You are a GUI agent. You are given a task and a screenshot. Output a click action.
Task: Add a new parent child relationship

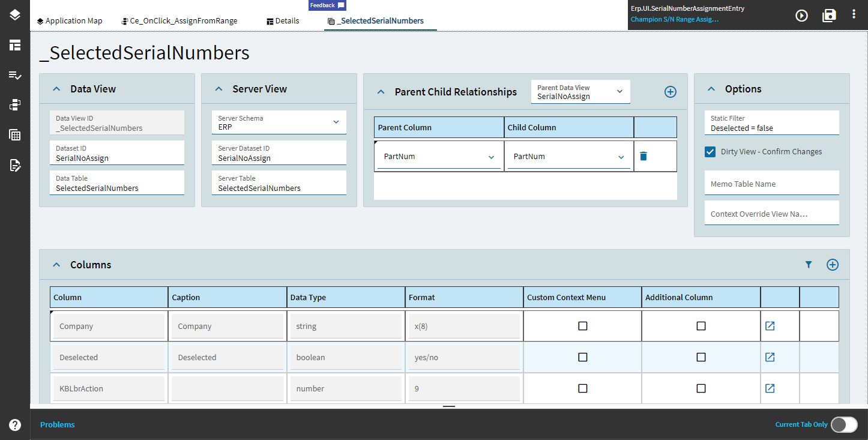(x=670, y=92)
